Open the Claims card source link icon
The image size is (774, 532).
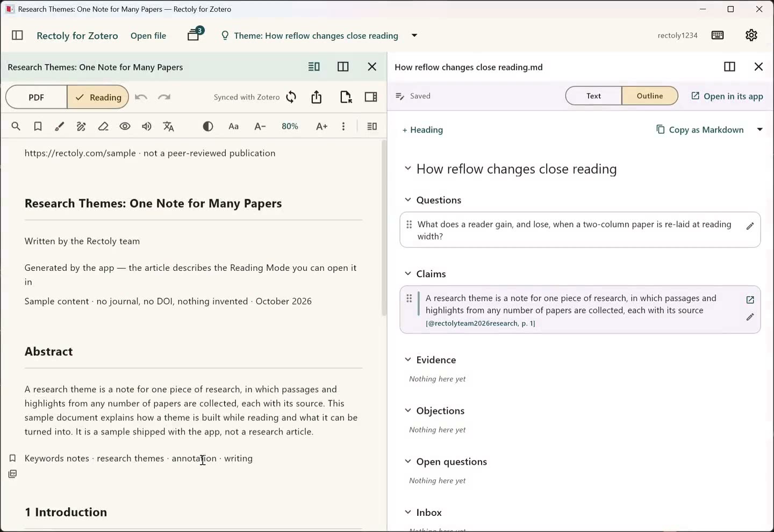click(750, 300)
